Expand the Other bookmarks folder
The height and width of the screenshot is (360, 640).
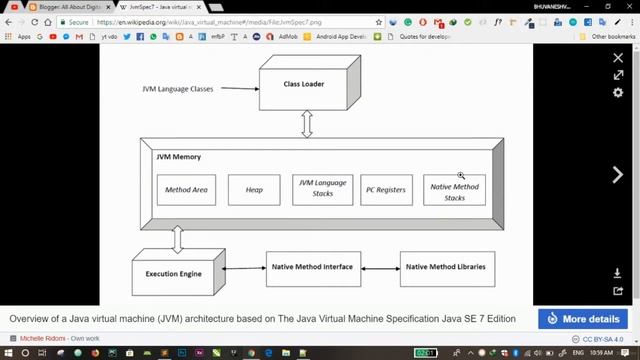click(x=607, y=37)
